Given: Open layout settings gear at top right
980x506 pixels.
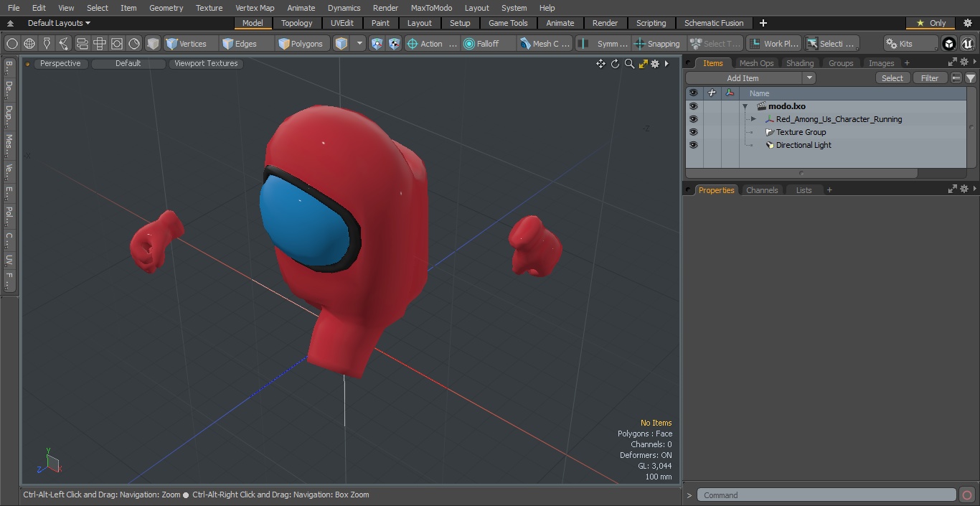Looking at the screenshot, I should [966, 23].
